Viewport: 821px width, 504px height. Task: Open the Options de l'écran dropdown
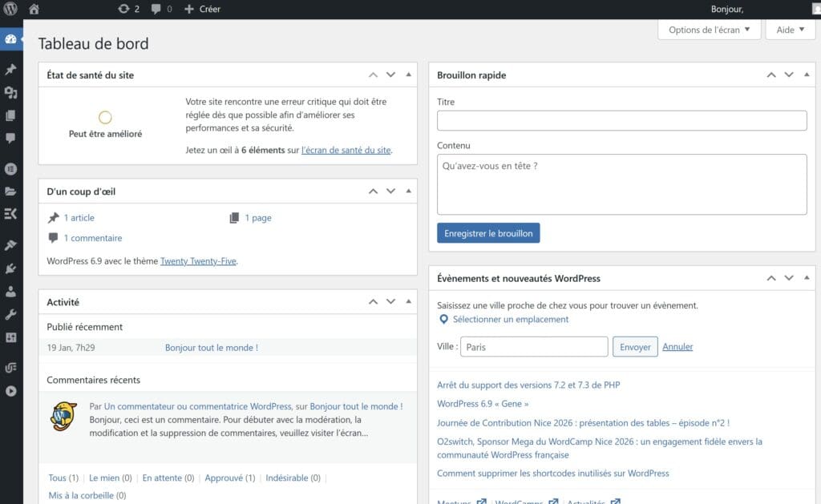(709, 29)
